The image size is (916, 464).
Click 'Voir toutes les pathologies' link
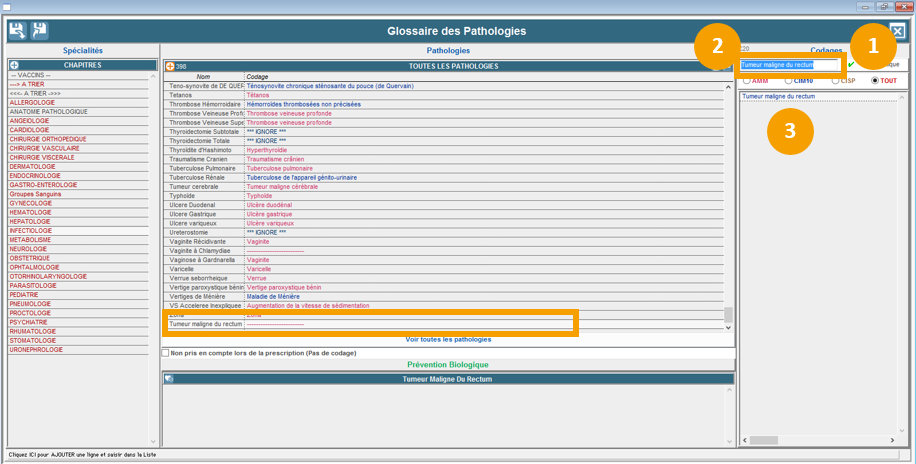coord(448,339)
